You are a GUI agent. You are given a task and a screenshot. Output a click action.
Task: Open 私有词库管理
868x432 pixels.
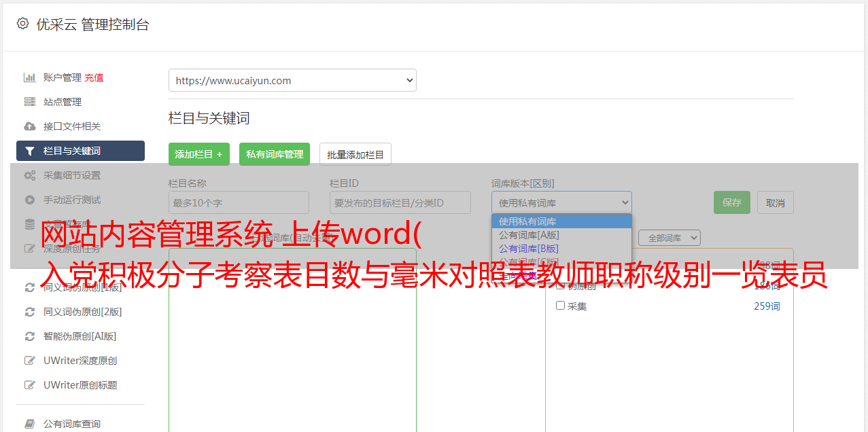(275, 154)
